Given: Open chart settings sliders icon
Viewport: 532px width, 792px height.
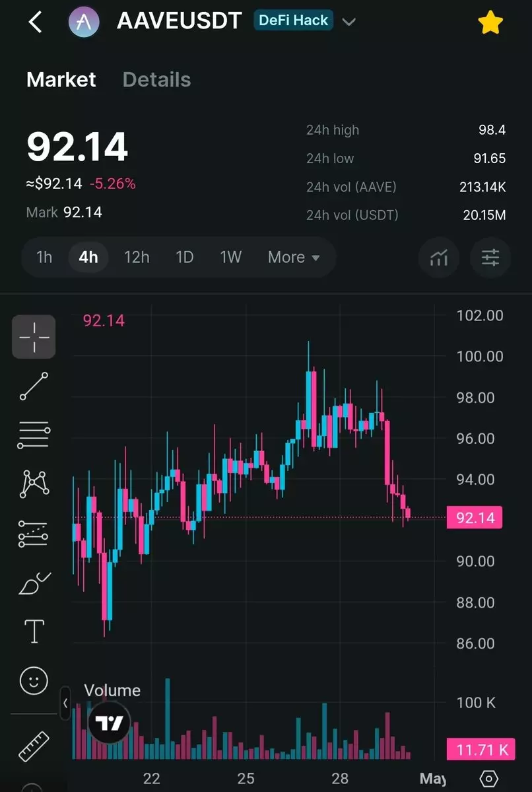Looking at the screenshot, I should coord(490,258).
